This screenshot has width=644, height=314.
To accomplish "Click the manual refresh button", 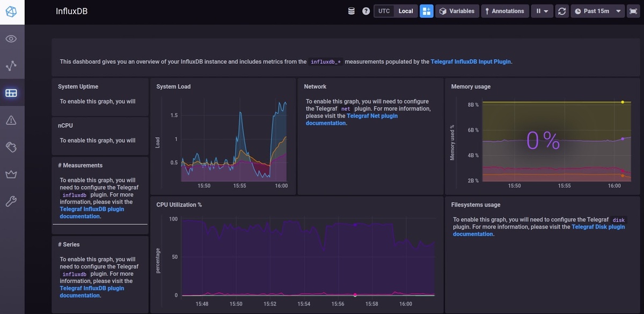I will pyautogui.click(x=562, y=11).
